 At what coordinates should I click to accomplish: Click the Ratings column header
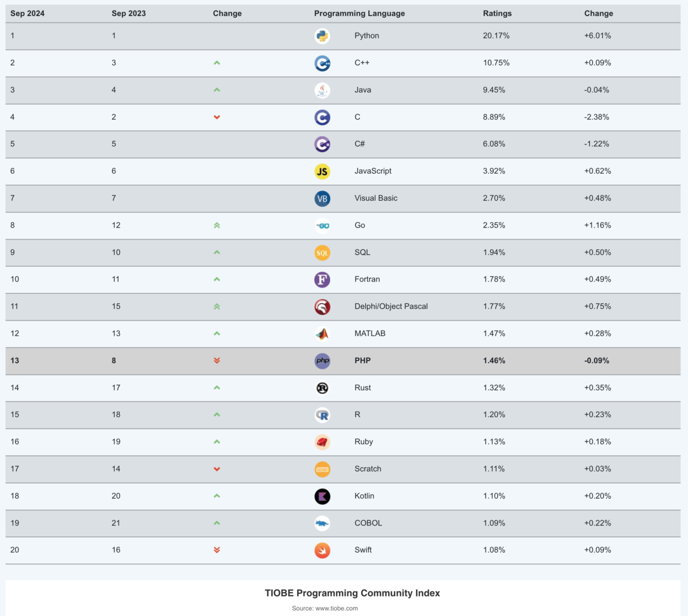click(x=497, y=13)
